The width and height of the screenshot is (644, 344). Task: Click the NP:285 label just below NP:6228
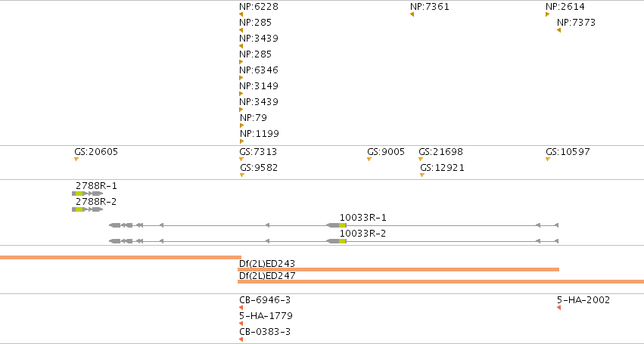point(256,23)
